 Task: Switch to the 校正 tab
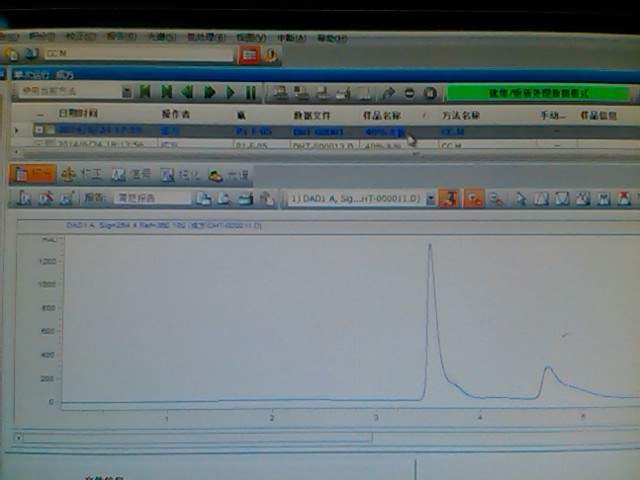point(82,174)
